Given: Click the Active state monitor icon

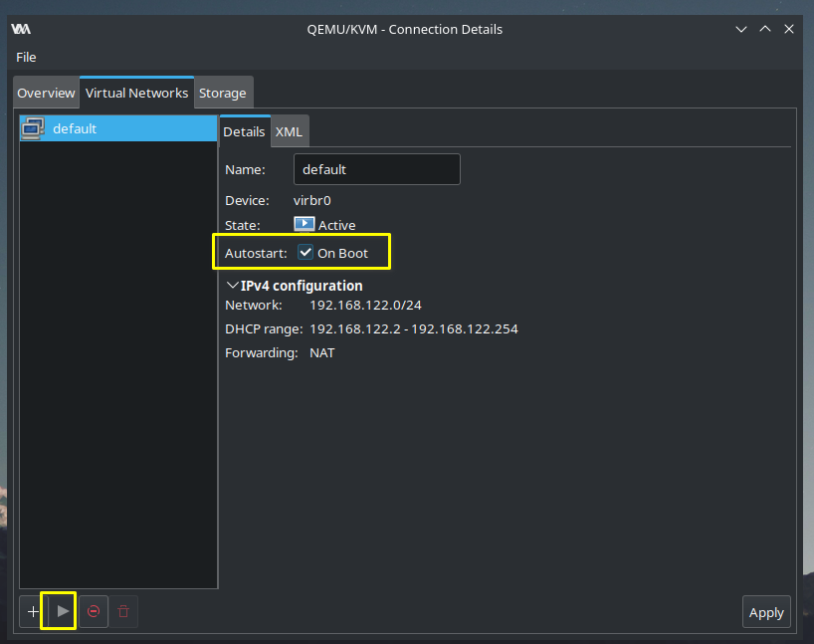Looking at the screenshot, I should [x=305, y=224].
